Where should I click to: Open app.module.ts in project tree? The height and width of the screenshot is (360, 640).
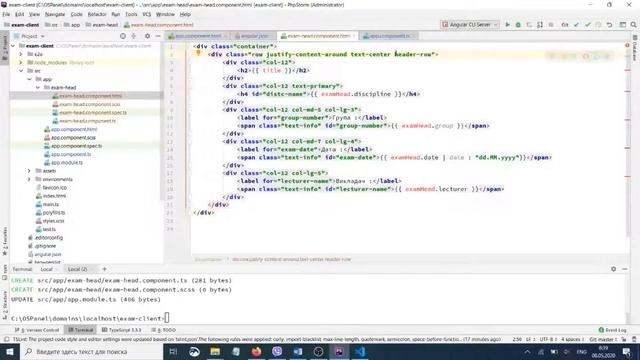click(x=63, y=162)
